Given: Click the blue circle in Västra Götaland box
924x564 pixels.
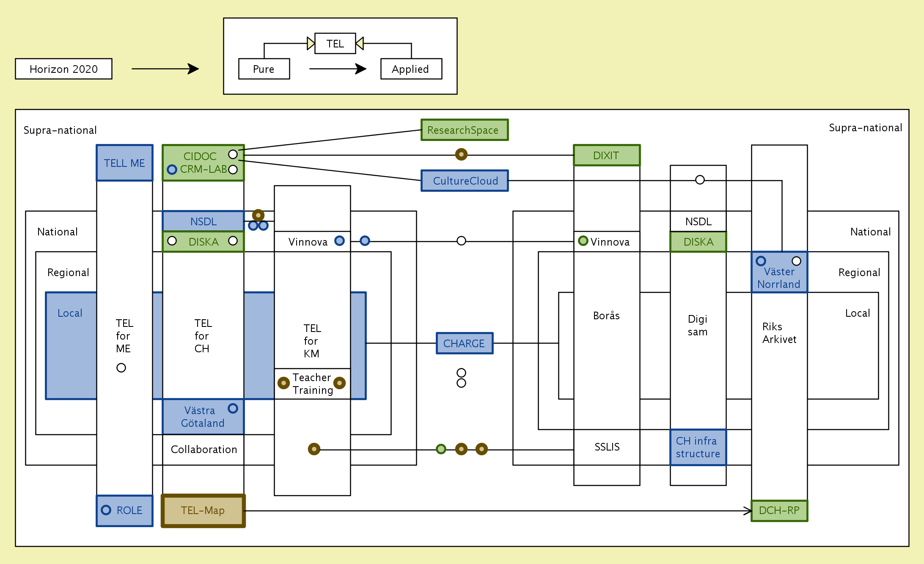Looking at the screenshot, I should click(x=233, y=408).
